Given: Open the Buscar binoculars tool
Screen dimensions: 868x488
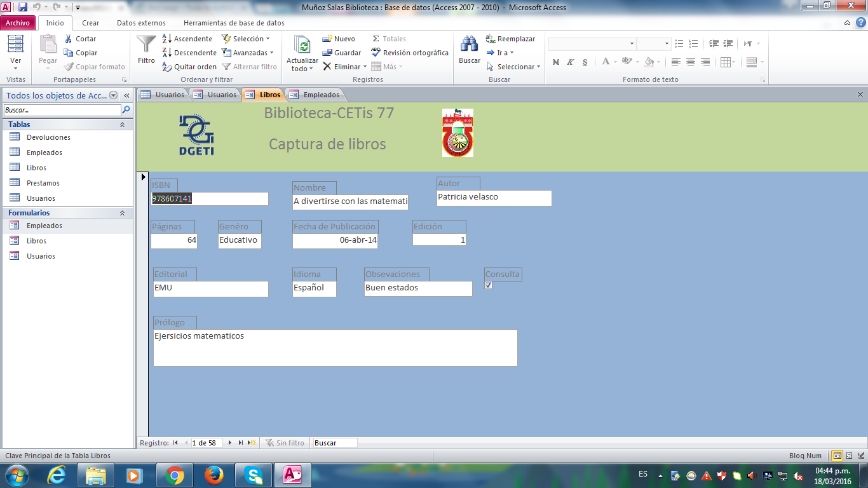Looking at the screenshot, I should (470, 50).
